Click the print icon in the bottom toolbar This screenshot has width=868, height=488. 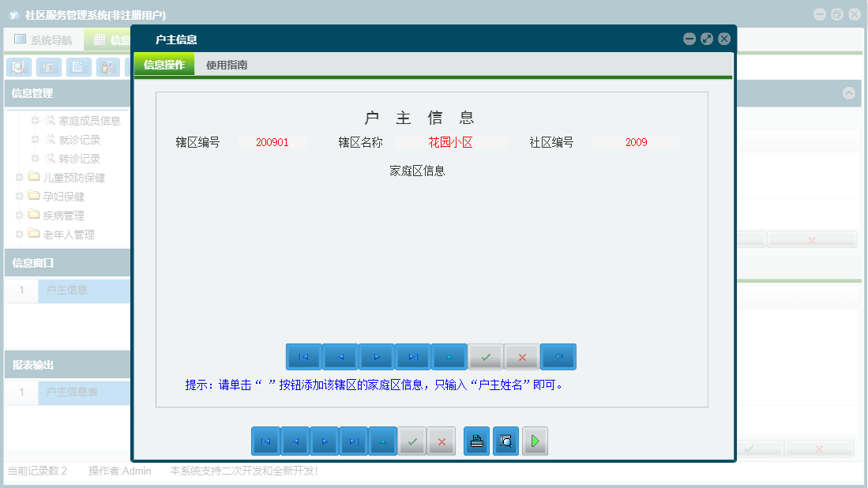(476, 441)
